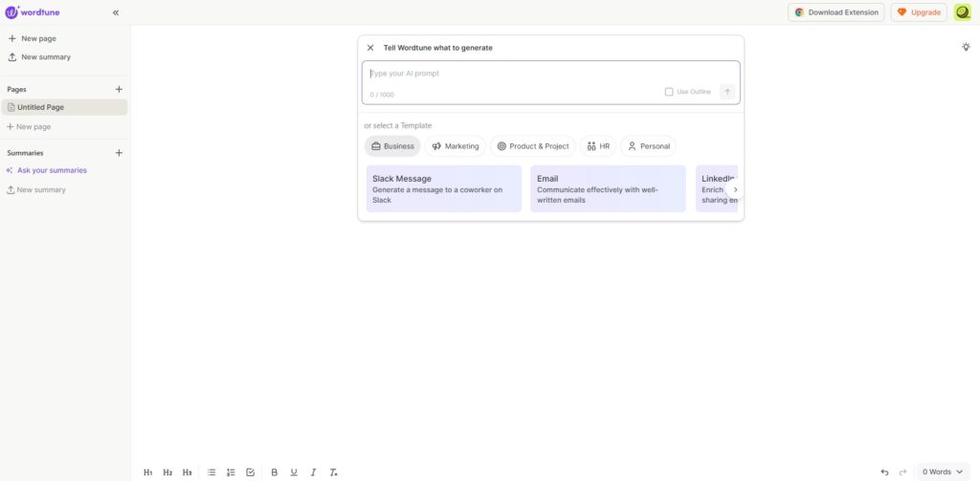Select the Business template tab
The width and height of the screenshot is (980, 481).
392,146
